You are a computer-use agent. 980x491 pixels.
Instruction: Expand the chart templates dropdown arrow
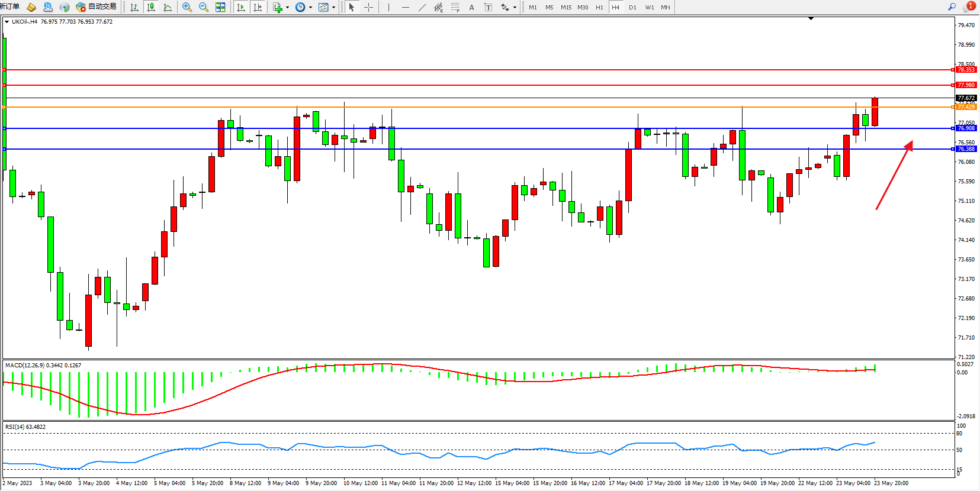click(333, 8)
